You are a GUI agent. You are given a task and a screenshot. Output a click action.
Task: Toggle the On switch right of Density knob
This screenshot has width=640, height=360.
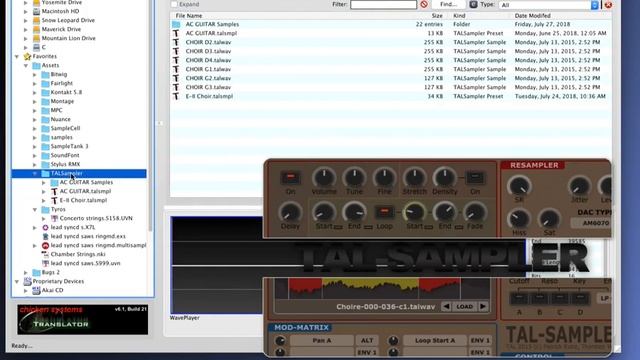click(475, 178)
